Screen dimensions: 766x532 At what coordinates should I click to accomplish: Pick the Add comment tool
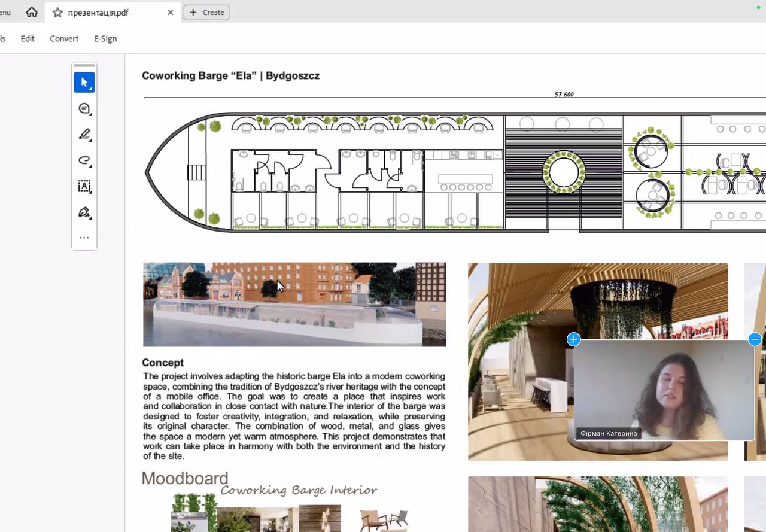click(84, 108)
